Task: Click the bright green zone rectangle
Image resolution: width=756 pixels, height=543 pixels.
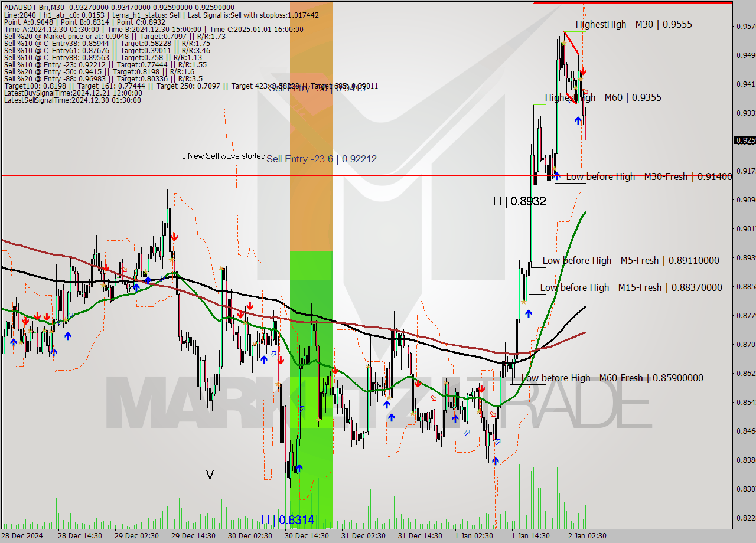Action: tap(311, 390)
